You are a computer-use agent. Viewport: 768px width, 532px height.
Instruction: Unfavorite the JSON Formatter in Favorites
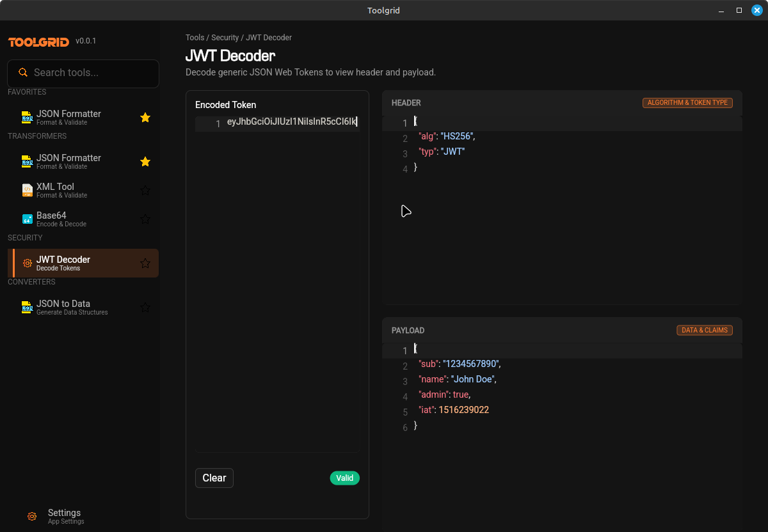pyautogui.click(x=145, y=117)
